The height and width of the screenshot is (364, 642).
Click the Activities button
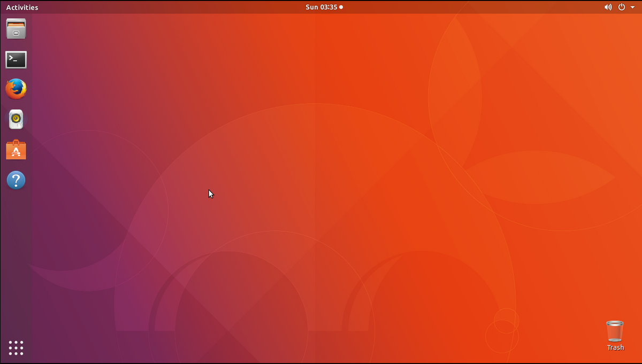22,7
